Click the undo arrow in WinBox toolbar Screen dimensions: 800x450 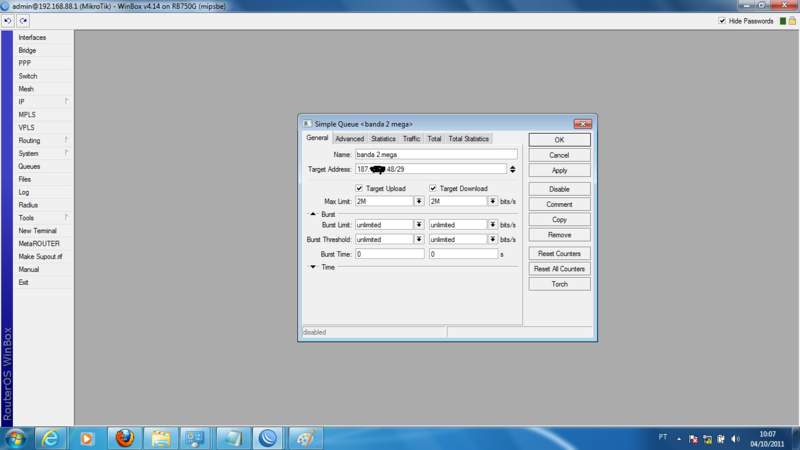(x=8, y=21)
